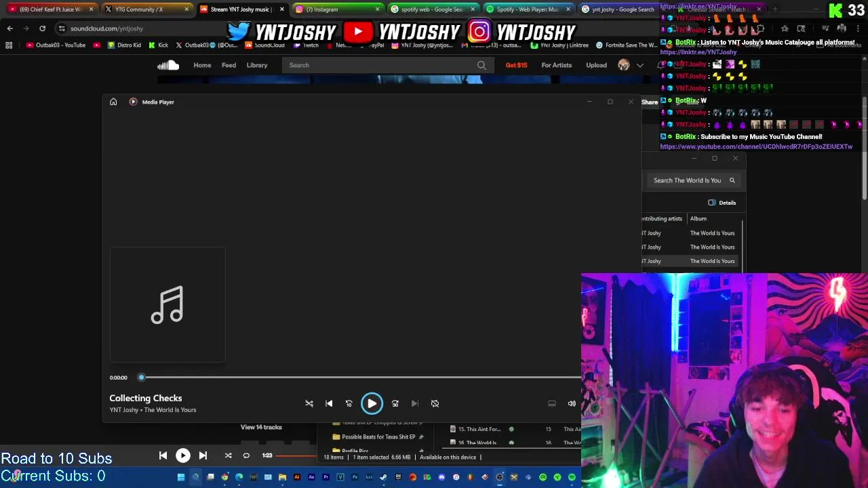Open Outbak03 - YouTube bookmark
Screen dimensions: 868x488
[56, 45]
